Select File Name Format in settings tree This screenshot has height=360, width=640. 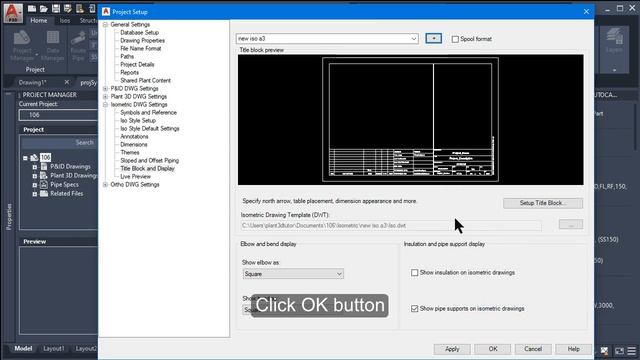tap(140, 49)
